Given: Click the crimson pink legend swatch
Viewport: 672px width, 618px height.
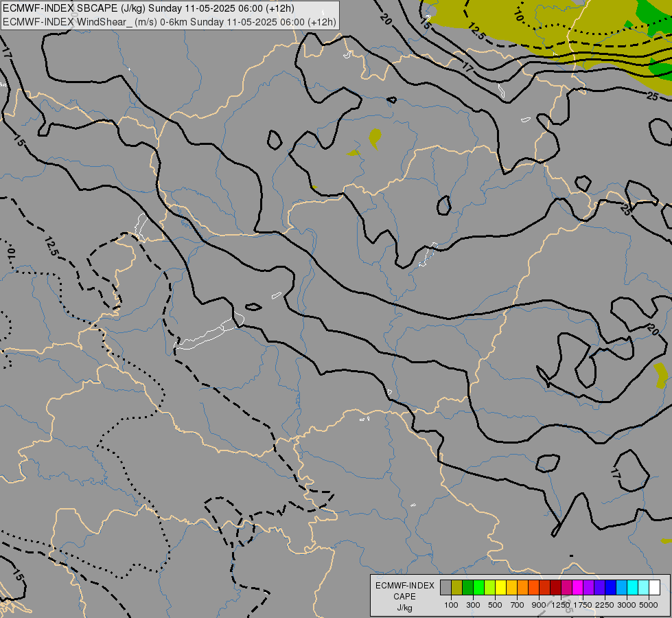Looking at the screenshot, I should click(566, 587).
